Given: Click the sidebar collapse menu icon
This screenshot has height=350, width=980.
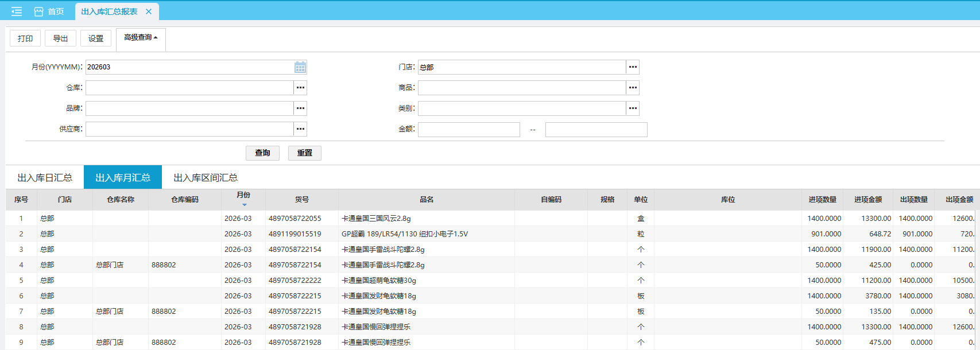Looking at the screenshot, I should pyautogui.click(x=17, y=11).
